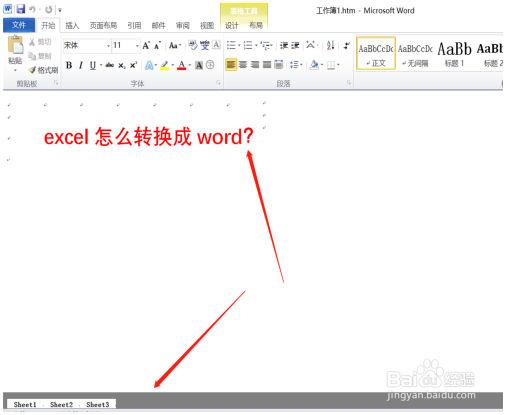The height and width of the screenshot is (415, 506).
Task: Click enclosed character (circled 字) icon
Action: tap(210, 65)
